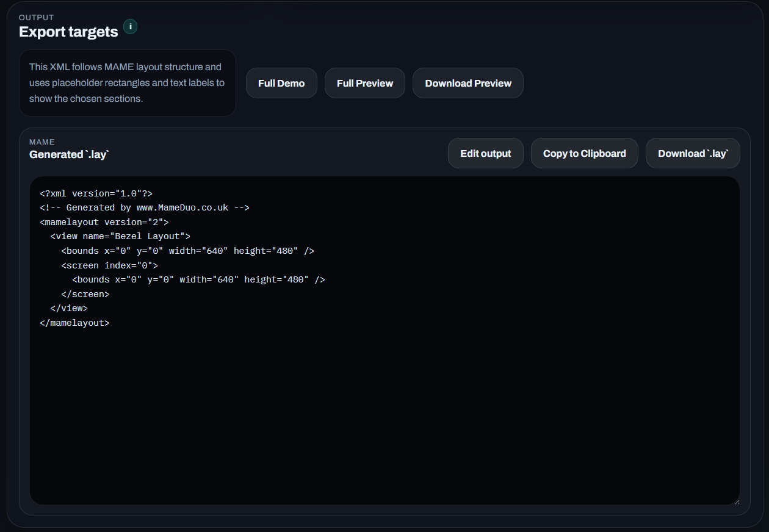Download the `.lay` file

point(693,153)
